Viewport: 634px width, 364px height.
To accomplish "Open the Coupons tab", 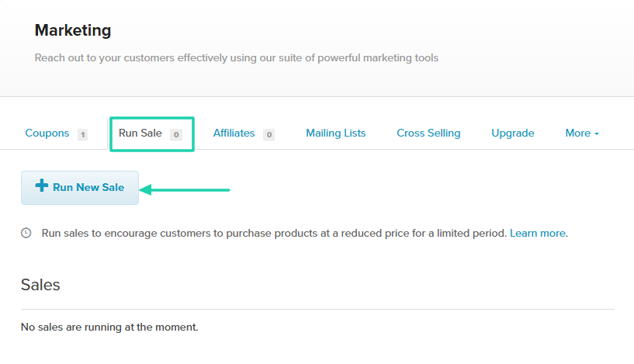I will click(47, 133).
